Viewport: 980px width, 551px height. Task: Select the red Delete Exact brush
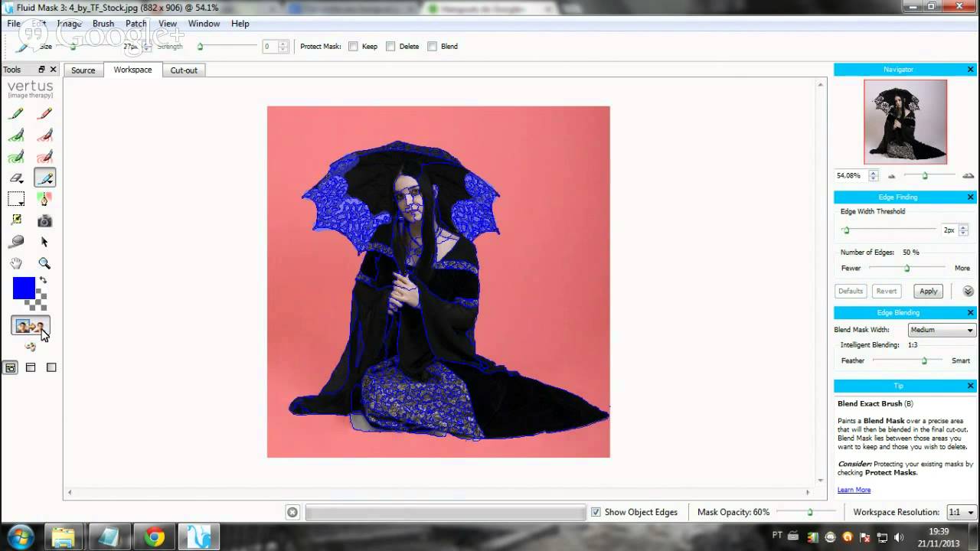pos(44,113)
